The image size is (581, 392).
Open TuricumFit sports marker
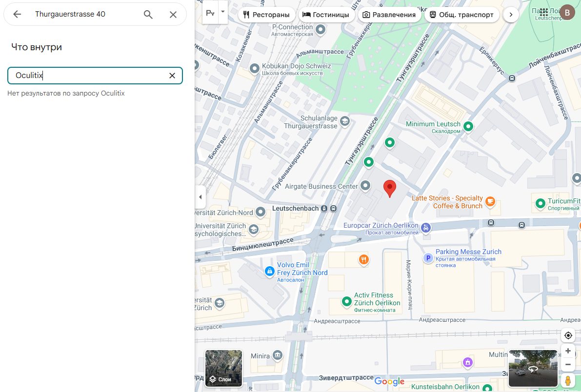coord(540,203)
